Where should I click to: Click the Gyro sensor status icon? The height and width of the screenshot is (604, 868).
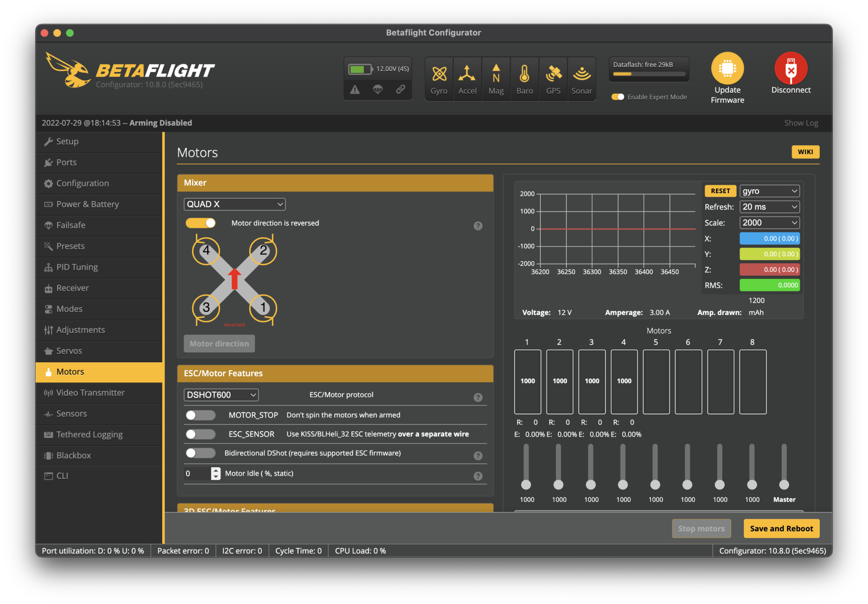pyautogui.click(x=439, y=74)
